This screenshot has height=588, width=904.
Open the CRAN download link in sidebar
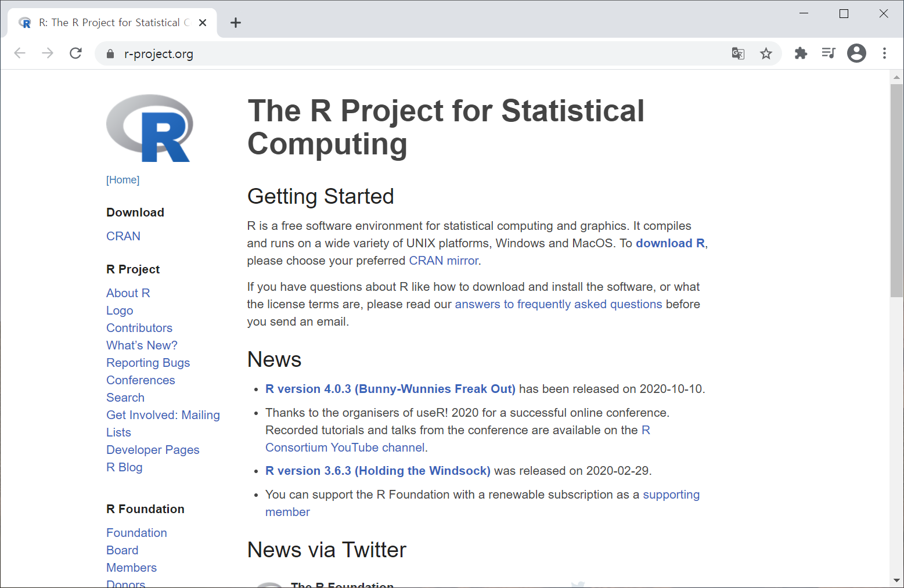[x=123, y=236]
